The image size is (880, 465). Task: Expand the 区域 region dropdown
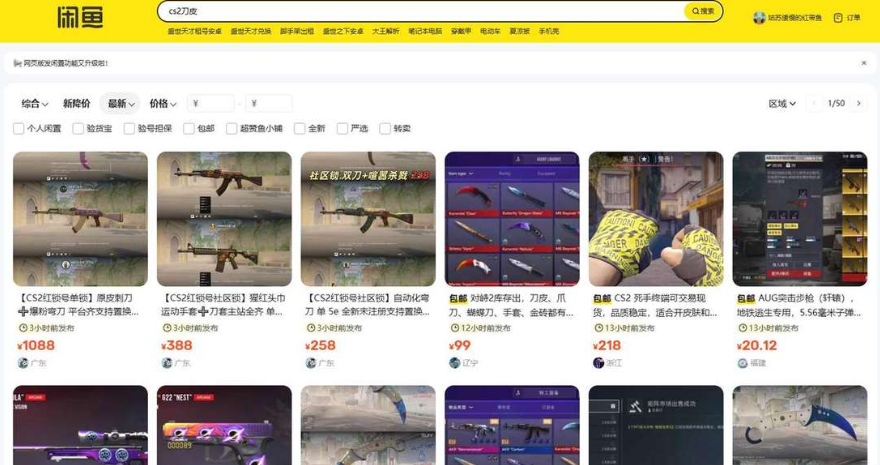(x=782, y=104)
